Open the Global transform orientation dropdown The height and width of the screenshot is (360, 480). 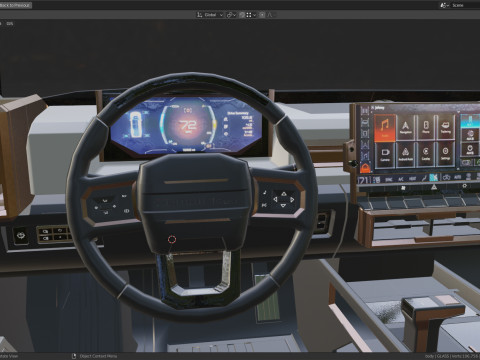click(x=210, y=15)
